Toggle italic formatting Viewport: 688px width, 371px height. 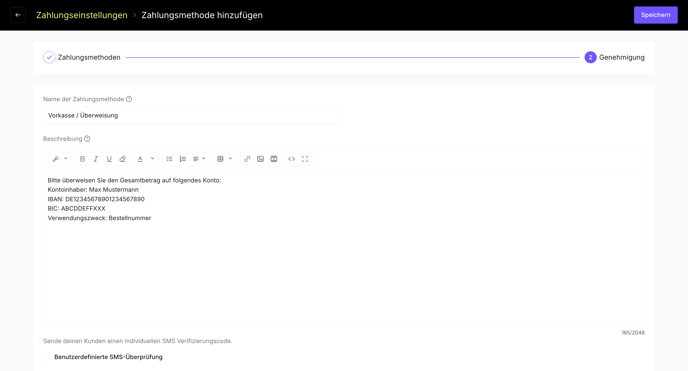coord(96,159)
